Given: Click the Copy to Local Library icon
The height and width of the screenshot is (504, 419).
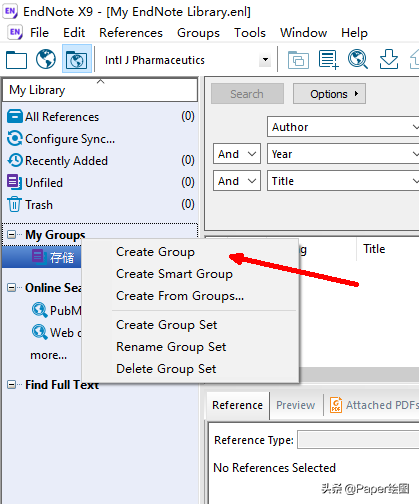Looking at the screenshot, I should click(298, 60).
